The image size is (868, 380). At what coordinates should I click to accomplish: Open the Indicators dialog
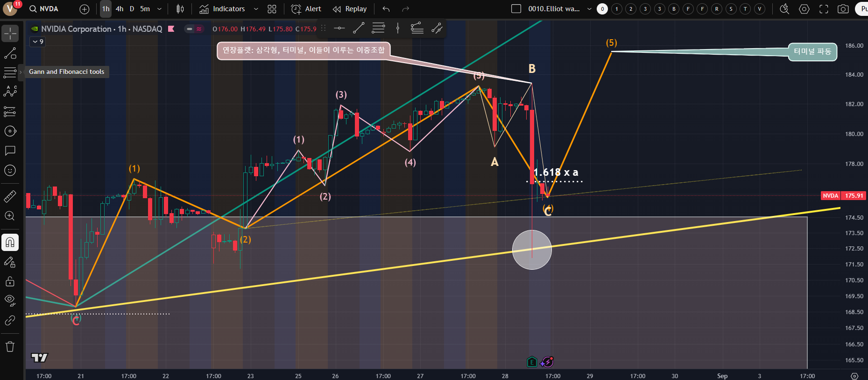[x=222, y=9]
